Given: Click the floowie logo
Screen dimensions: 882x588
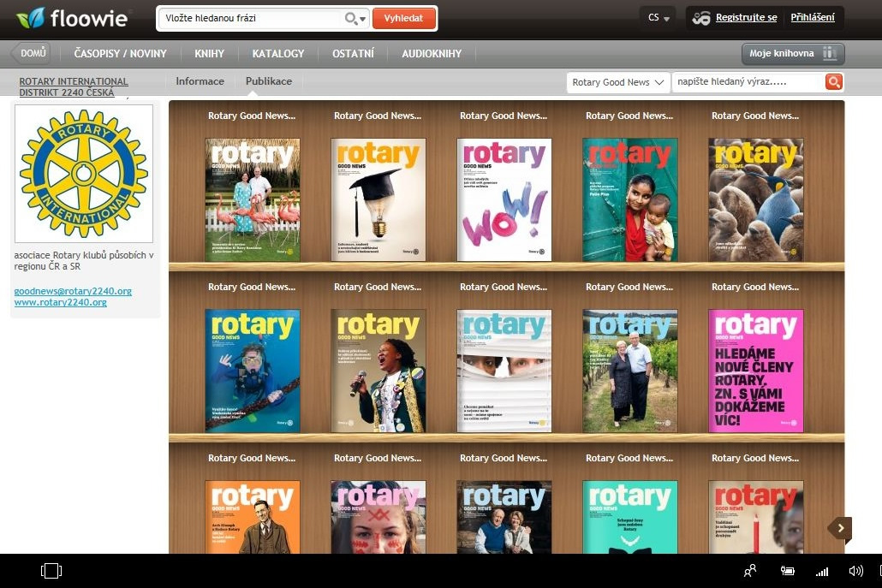Looking at the screenshot, I should pos(72,18).
